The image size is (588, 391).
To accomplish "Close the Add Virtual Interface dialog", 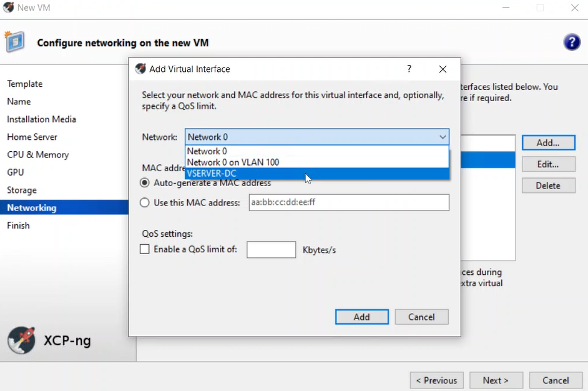I will click(443, 69).
